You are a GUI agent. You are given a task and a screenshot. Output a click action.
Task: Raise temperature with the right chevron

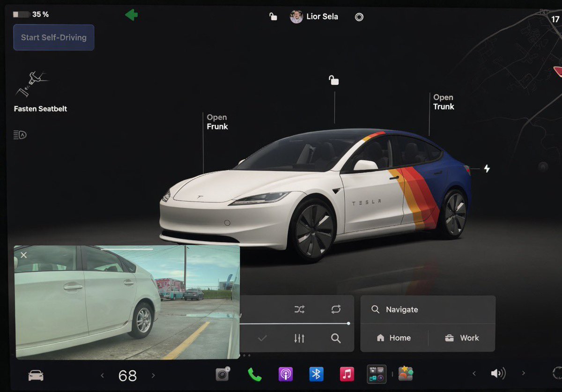click(x=153, y=375)
